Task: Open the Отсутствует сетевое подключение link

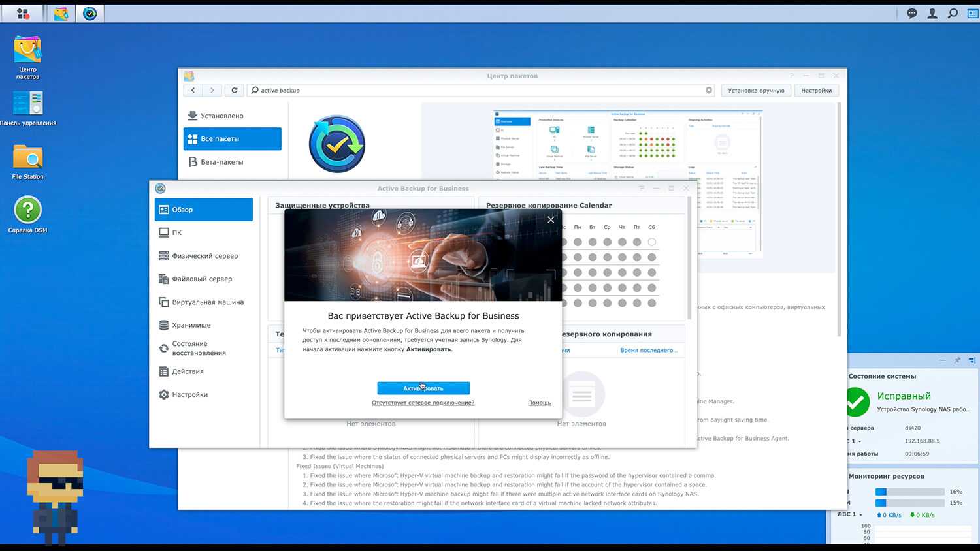Action: pyautogui.click(x=423, y=403)
